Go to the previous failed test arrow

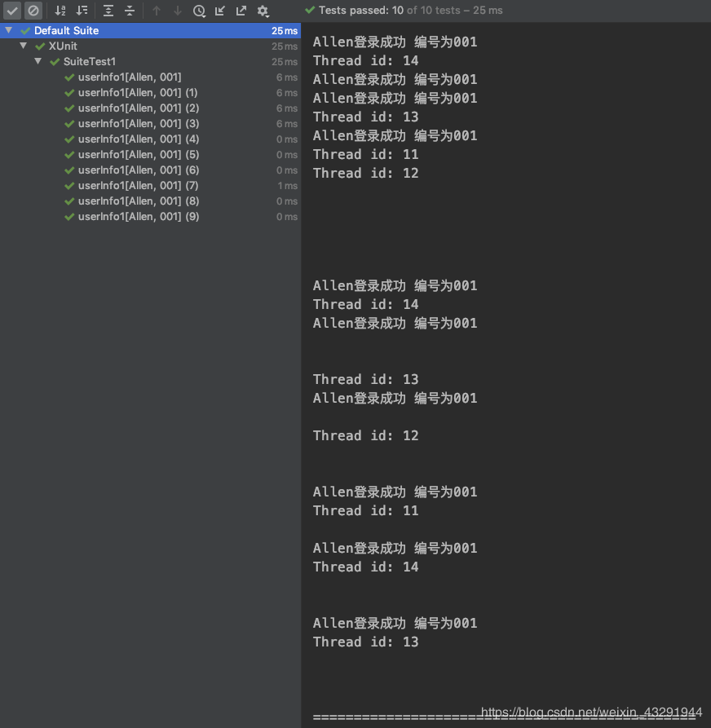point(157,11)
